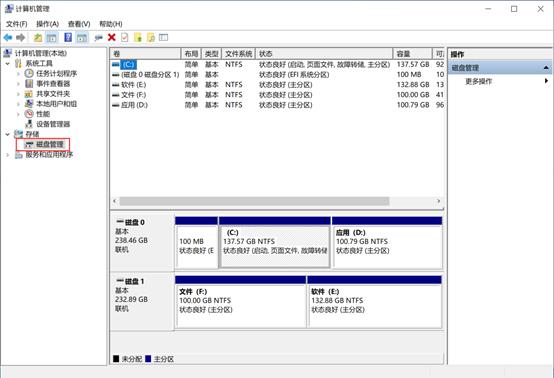Open the 文件(F) menu
Screen dimensions: 554x378
17,24
